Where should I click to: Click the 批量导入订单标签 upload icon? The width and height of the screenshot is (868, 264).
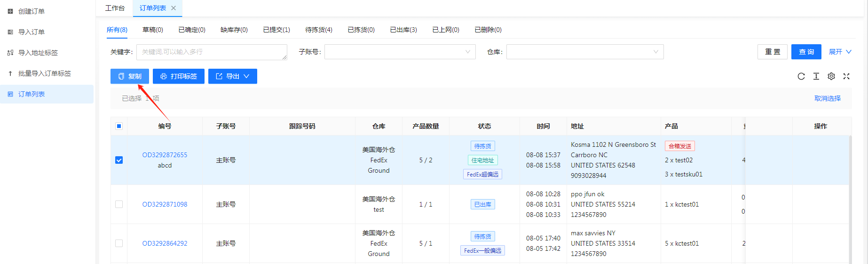point(10,73)
